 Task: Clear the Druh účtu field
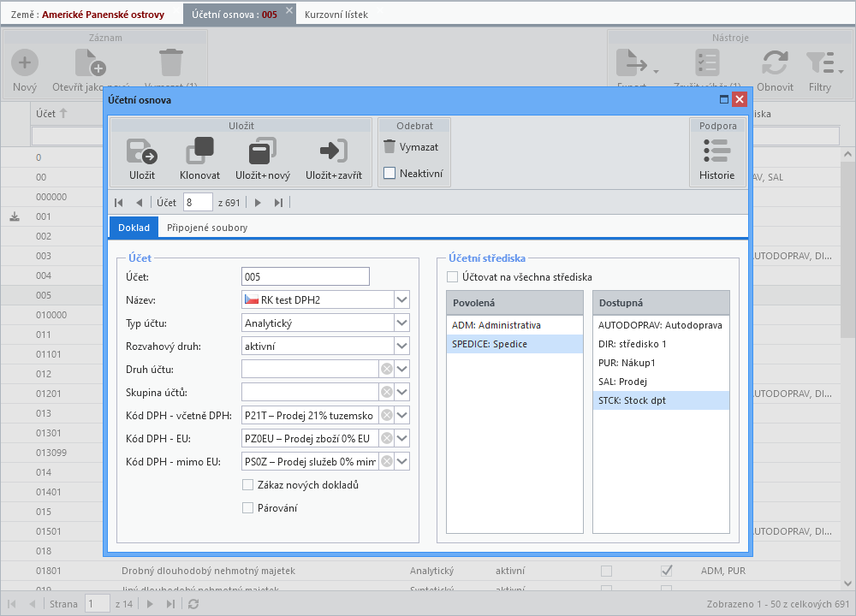[x=387, y=369]
